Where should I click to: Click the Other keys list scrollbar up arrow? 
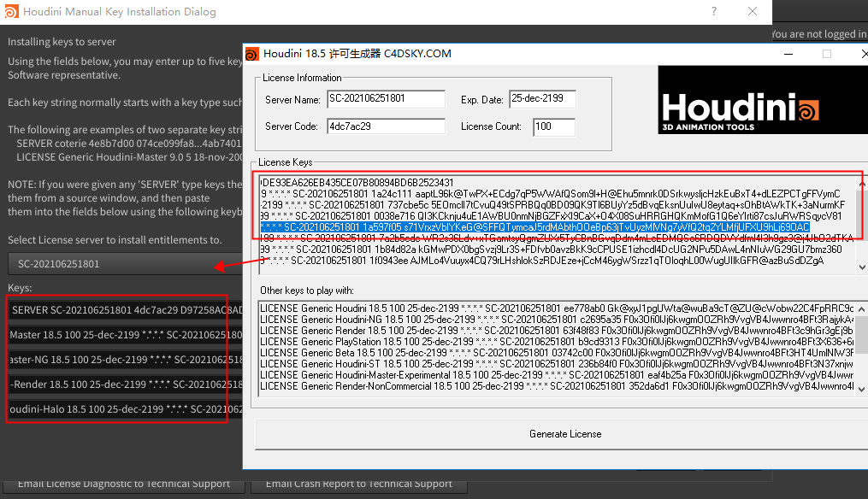[x=862, y=309]
